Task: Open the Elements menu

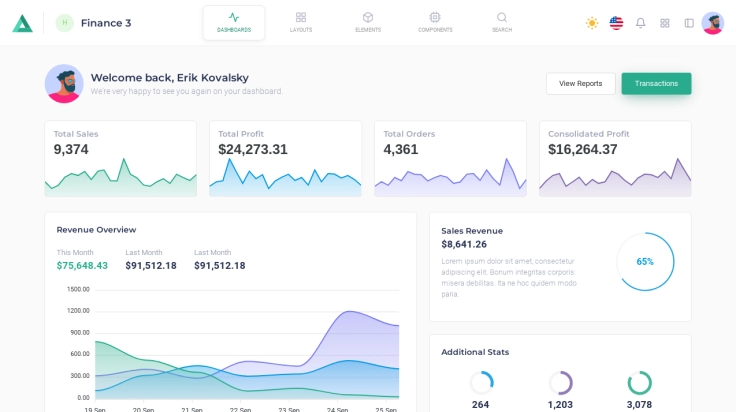Action: click(x=368, y=22)
